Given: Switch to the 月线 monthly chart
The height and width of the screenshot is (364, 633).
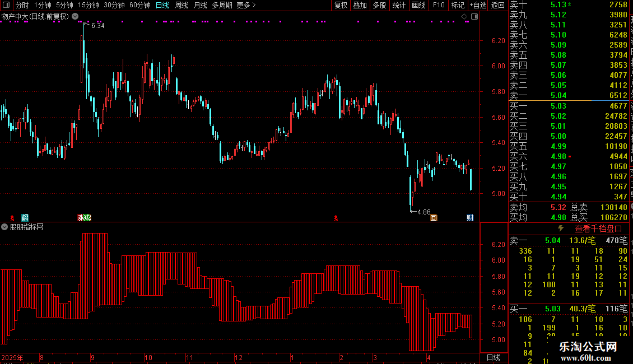Looking at the screenshot, I should tap(200, 5).
